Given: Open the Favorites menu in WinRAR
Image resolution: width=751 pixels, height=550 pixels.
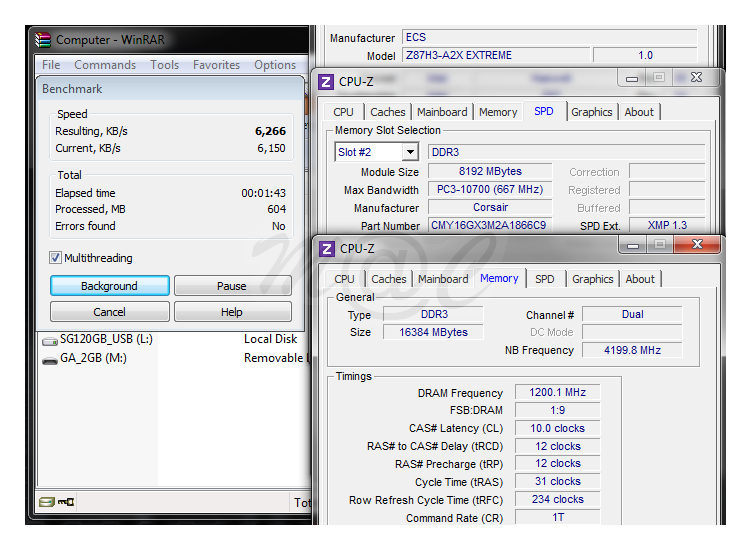Looking at the screenshot, I should click(x=216, y=65).
